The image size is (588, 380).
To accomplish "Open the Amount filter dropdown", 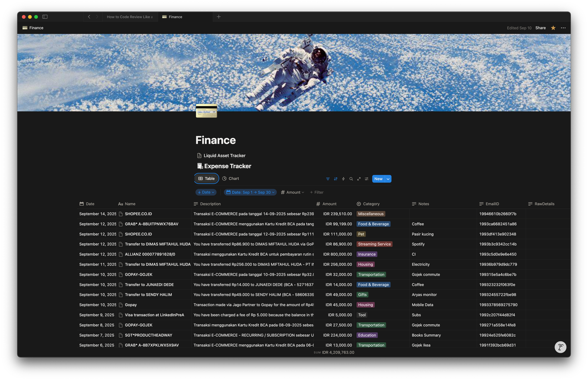I will (x=293, y=192).
